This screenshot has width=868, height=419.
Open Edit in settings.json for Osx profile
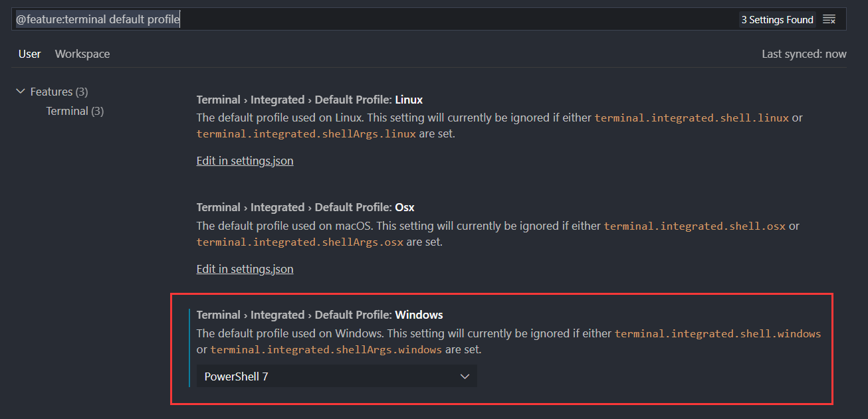click(245, 268)
